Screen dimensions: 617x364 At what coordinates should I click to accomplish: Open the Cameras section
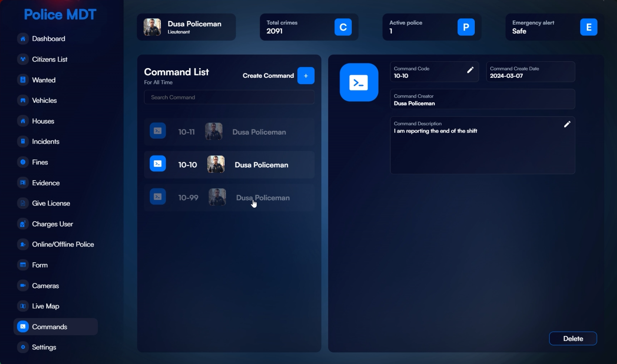tap(45, 286)
